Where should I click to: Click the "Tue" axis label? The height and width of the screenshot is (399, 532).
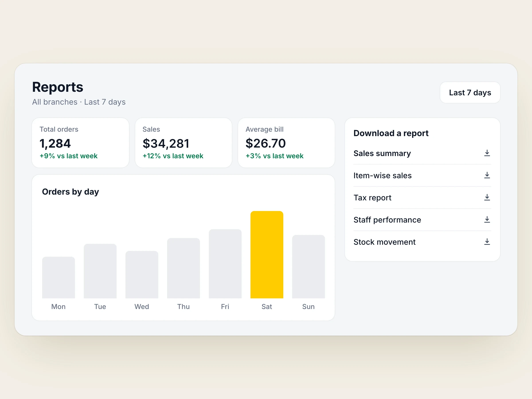[100, 307]
